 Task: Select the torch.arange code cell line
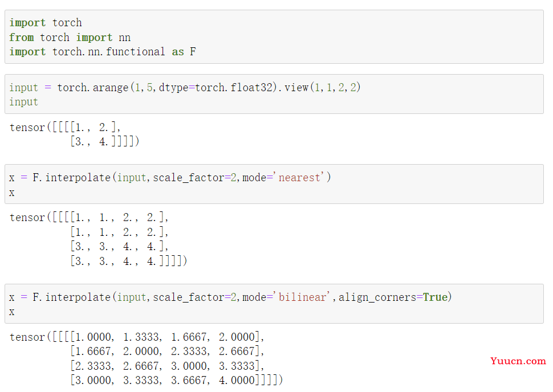[185, 88]
